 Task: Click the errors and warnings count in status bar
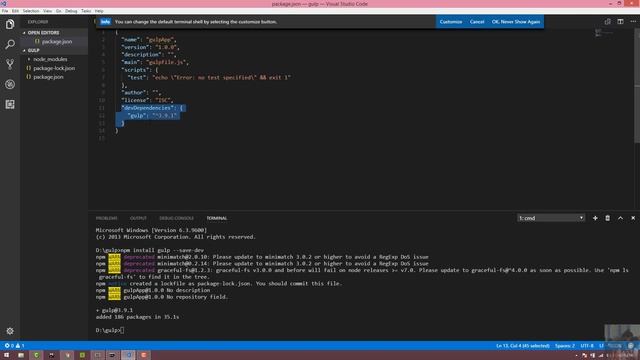[14, 346]
